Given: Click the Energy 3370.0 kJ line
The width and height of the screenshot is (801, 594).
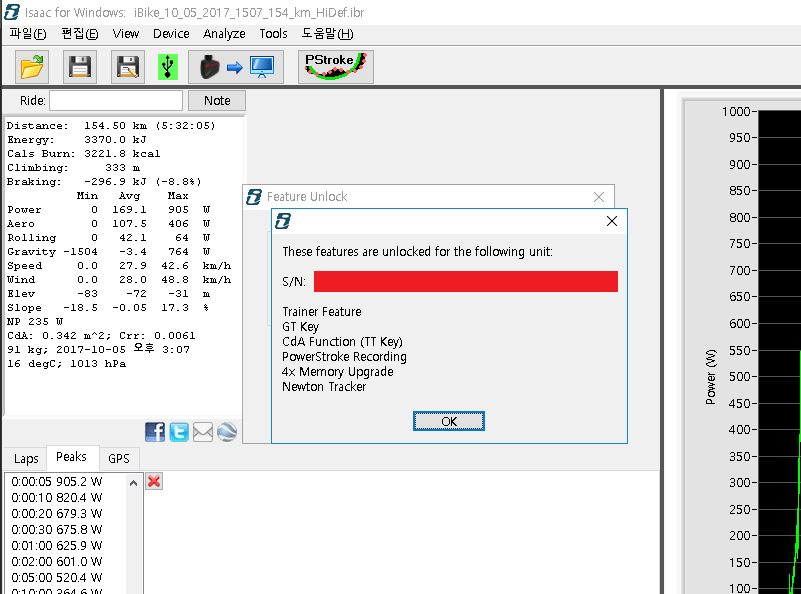Looking at the screenshot, I should [77, 139].
